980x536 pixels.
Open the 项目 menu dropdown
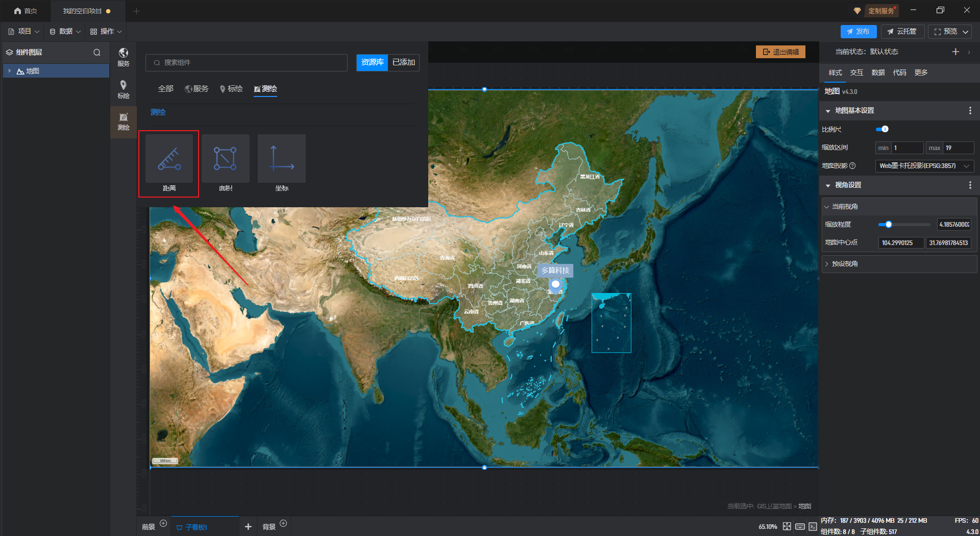point(23,32)
